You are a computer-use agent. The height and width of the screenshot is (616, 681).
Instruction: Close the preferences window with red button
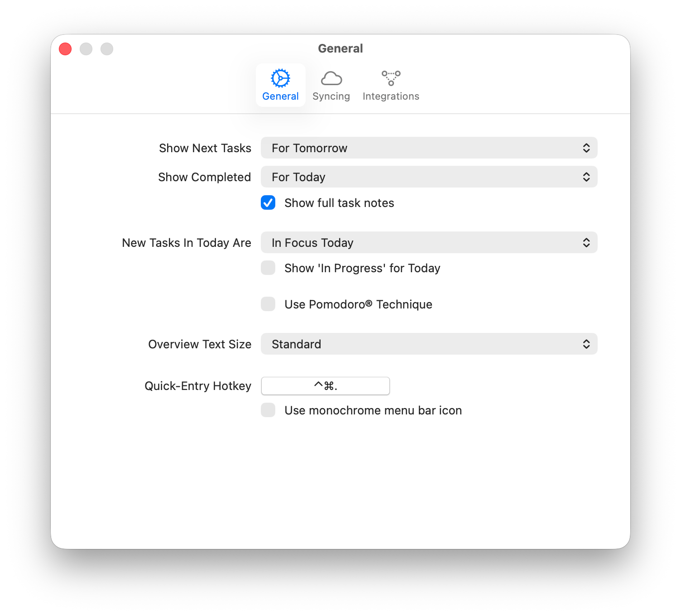click(65, 49)
